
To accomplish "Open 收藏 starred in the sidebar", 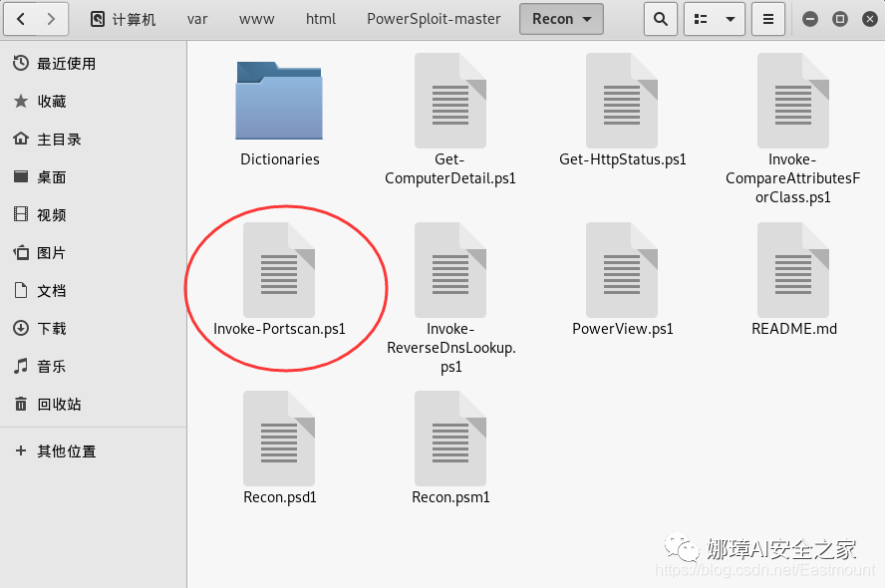I will 93,101.
